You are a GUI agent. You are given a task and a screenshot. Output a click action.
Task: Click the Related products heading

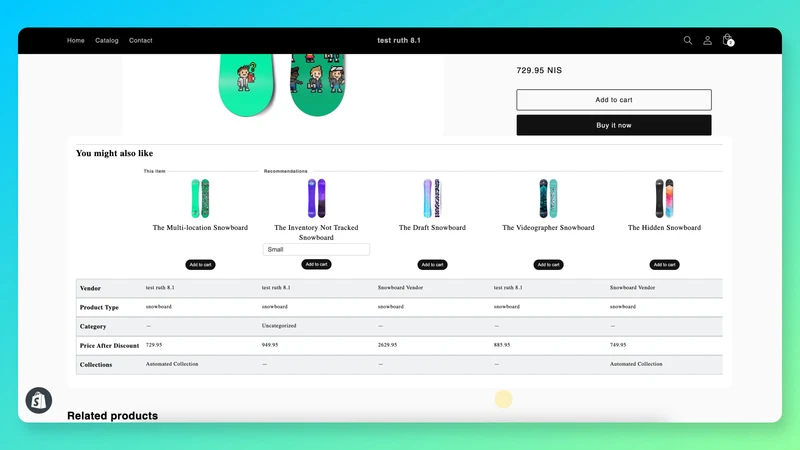pyautogui.click(x=112, y=416)
